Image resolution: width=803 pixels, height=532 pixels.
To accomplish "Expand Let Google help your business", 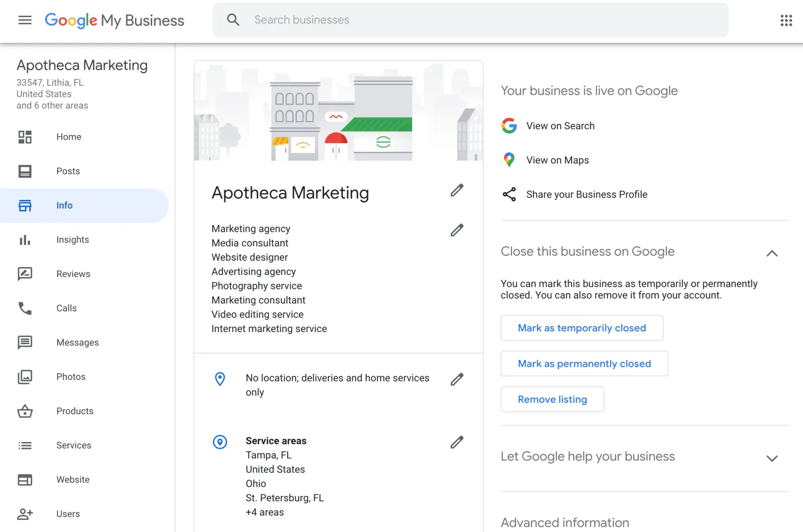I will point(771,458).
